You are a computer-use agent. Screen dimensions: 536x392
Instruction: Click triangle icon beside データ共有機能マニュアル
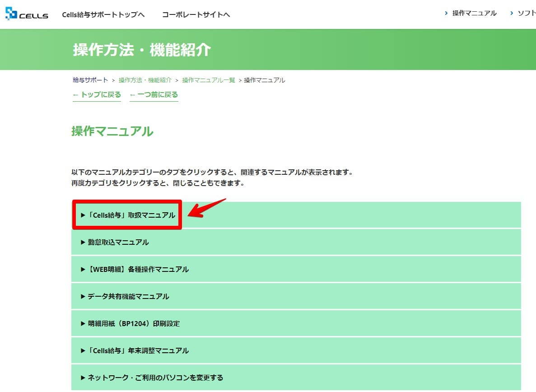click(x=83, y=297)
